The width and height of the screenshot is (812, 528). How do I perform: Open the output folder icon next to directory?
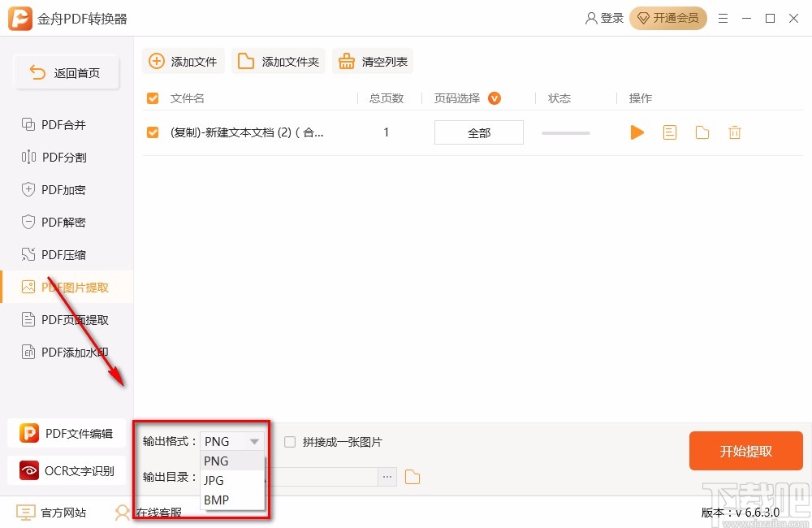(412, 477)
